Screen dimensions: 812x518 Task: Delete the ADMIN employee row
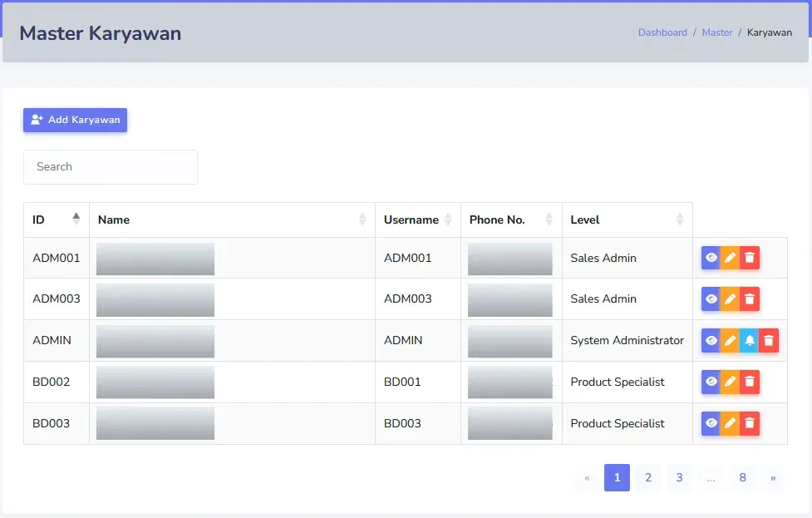769,340
